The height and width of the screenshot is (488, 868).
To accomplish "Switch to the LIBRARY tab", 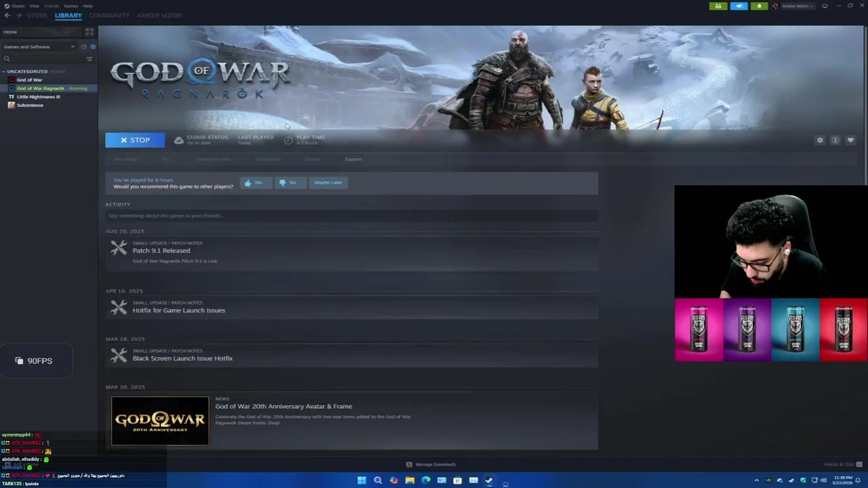I will 68,15.
